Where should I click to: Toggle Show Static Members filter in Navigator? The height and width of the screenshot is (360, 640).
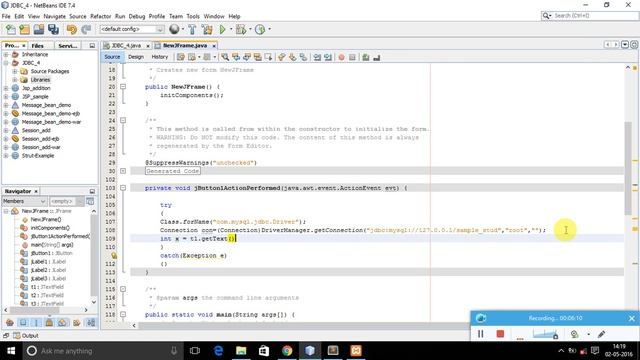point(36,323)
